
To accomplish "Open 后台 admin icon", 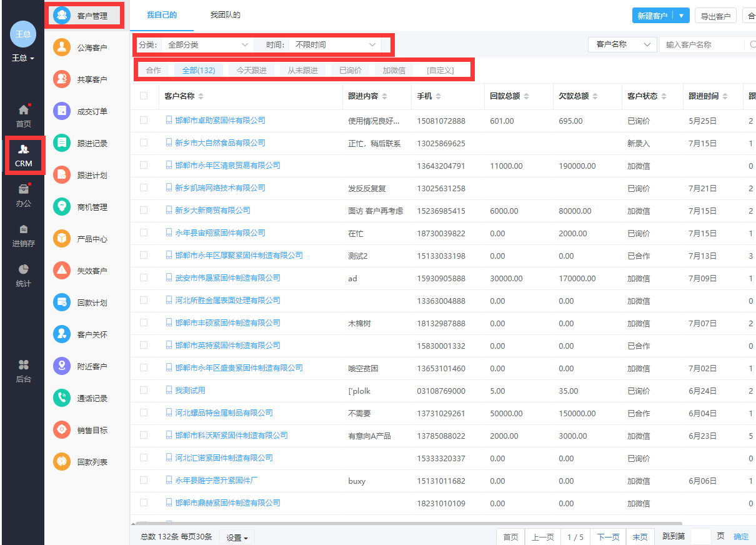I will point(24,364).
